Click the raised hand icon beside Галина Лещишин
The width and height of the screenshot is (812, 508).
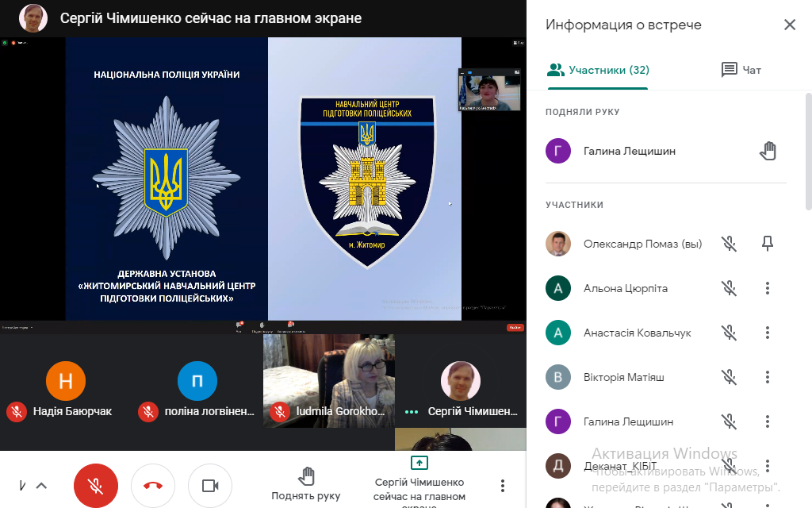point(768,151)
